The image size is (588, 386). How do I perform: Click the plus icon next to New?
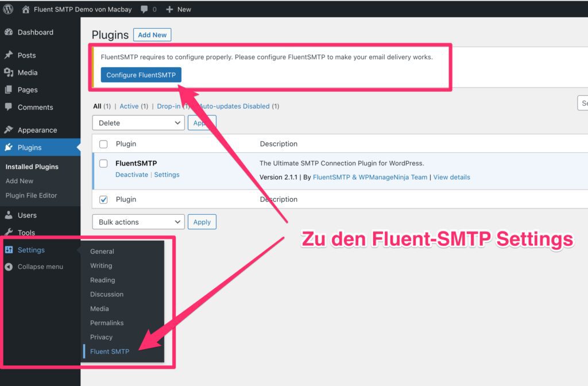click(169, 9)
